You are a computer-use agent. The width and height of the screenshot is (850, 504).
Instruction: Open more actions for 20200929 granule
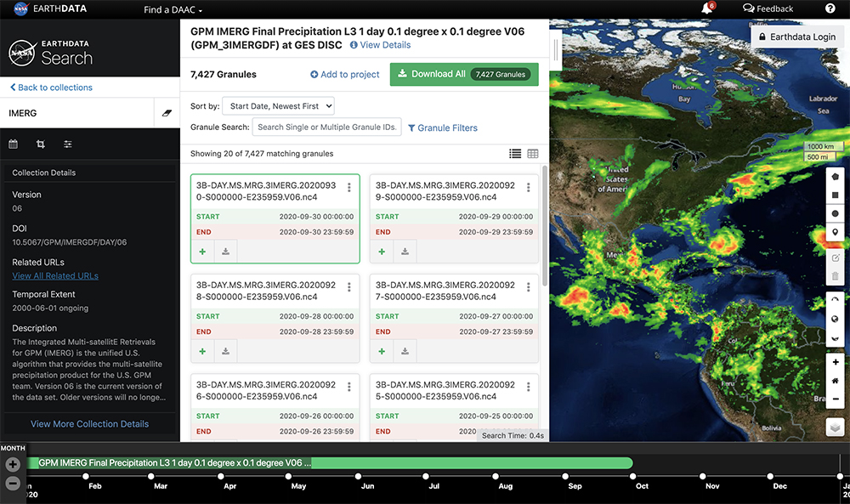coord(528,188)
